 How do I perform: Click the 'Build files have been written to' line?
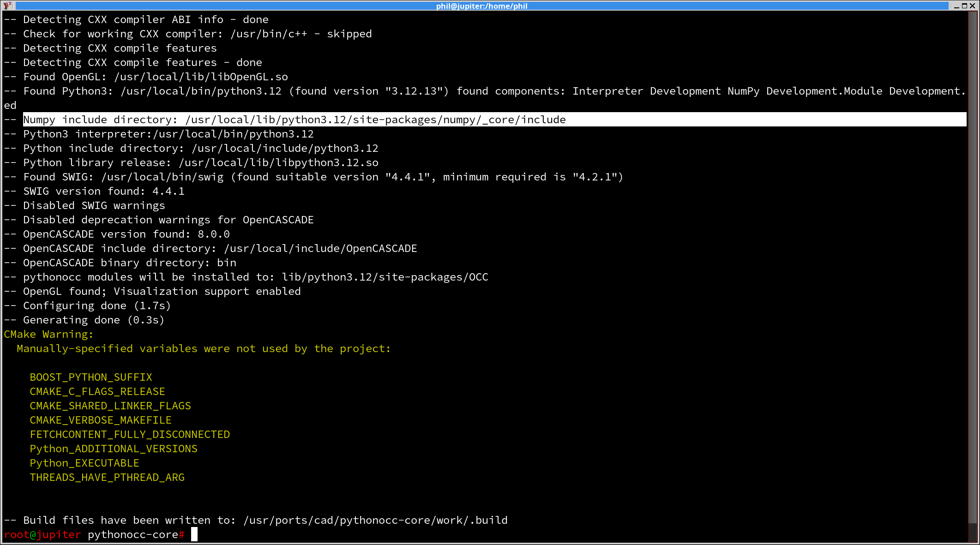[x=256, y=520]
